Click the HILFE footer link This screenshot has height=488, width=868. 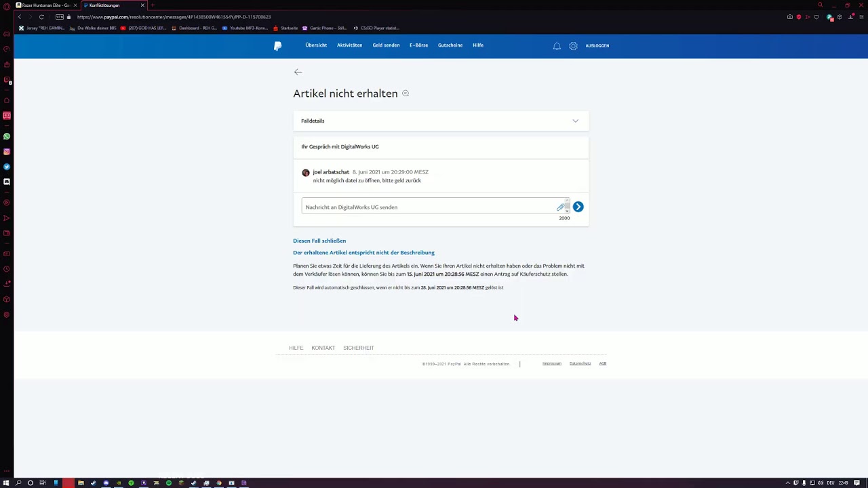tap(296, 348)
